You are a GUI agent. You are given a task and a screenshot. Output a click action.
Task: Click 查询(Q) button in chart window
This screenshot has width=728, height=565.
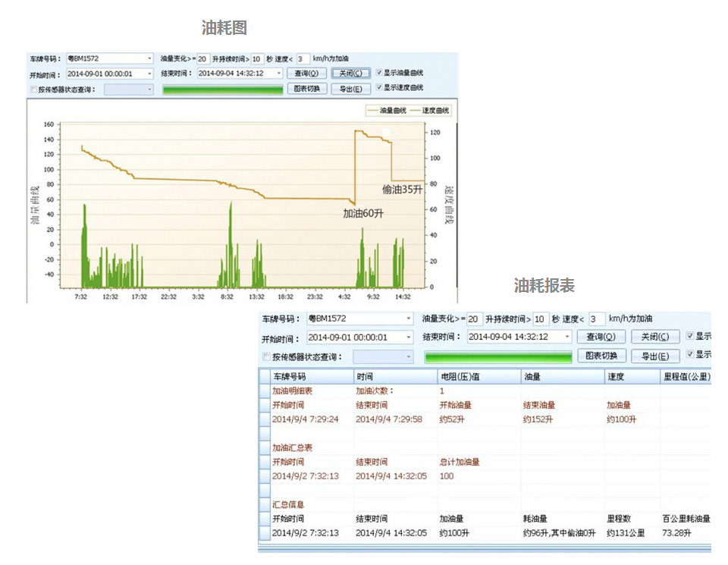pos(307,74)
